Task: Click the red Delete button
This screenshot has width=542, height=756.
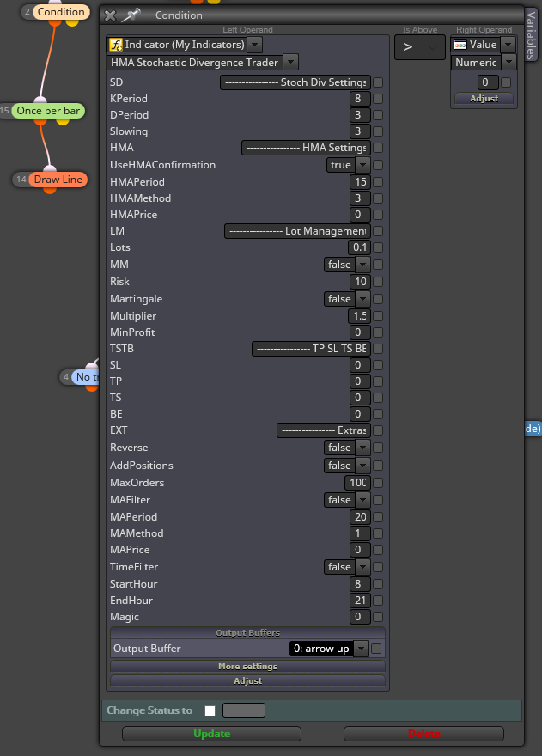Action: pyautogui.click(x=423, y=734)
